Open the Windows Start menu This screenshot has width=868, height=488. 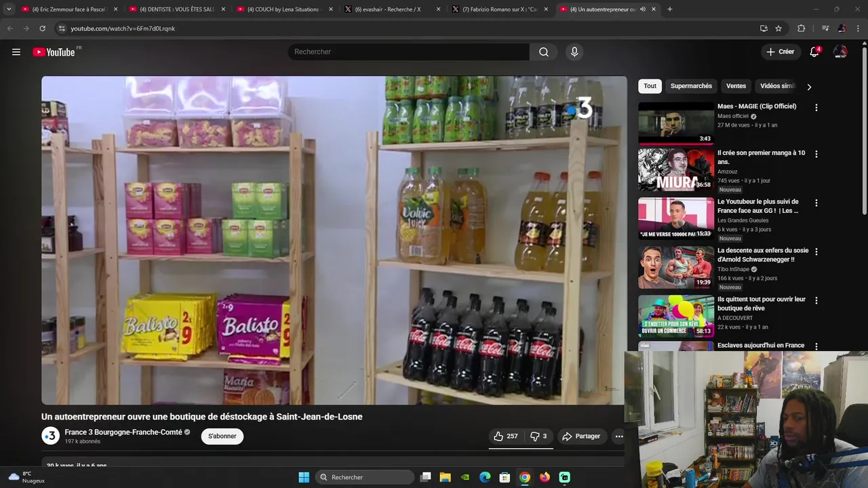(x=304, y=477)
